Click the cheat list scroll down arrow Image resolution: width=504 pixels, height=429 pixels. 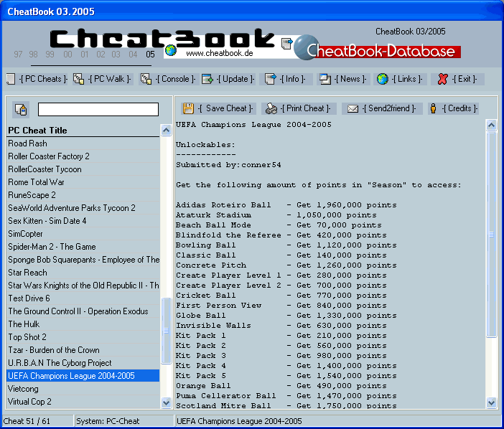pos(166,402)
